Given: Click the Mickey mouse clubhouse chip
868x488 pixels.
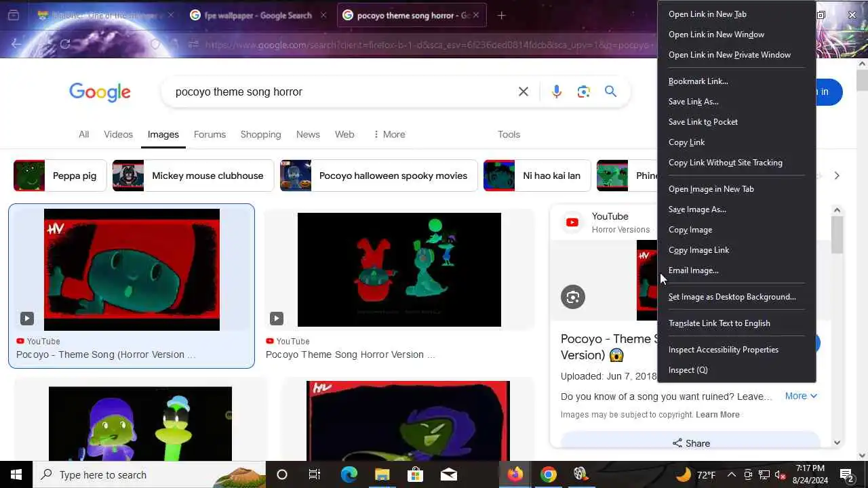Looking at the screenshot, I should [193, 176].
